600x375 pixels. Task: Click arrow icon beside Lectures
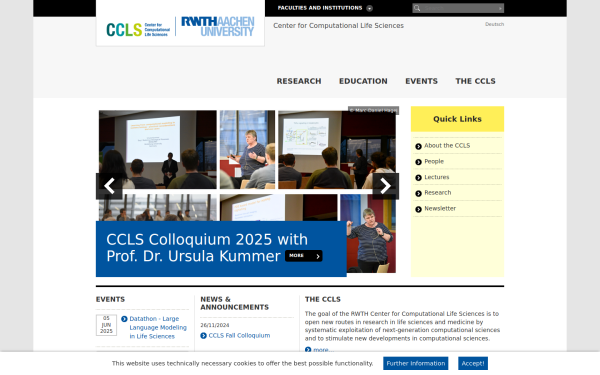click(418, 178)
